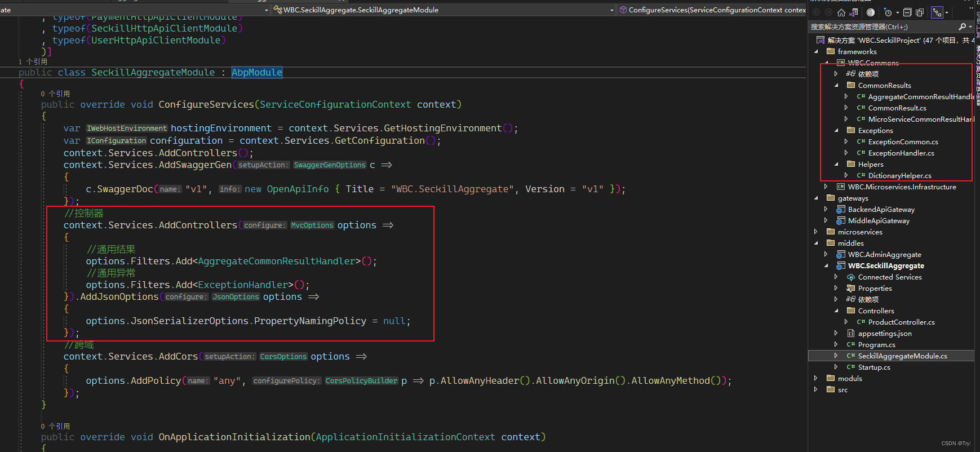The image size is (980, 452).
Task: Click '0 个引用' CodeLens above ConfigureServices
Action: coord(55,94)
